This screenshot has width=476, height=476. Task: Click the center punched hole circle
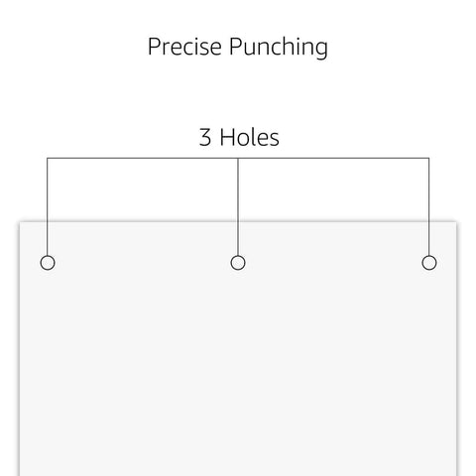pos(238,263)
